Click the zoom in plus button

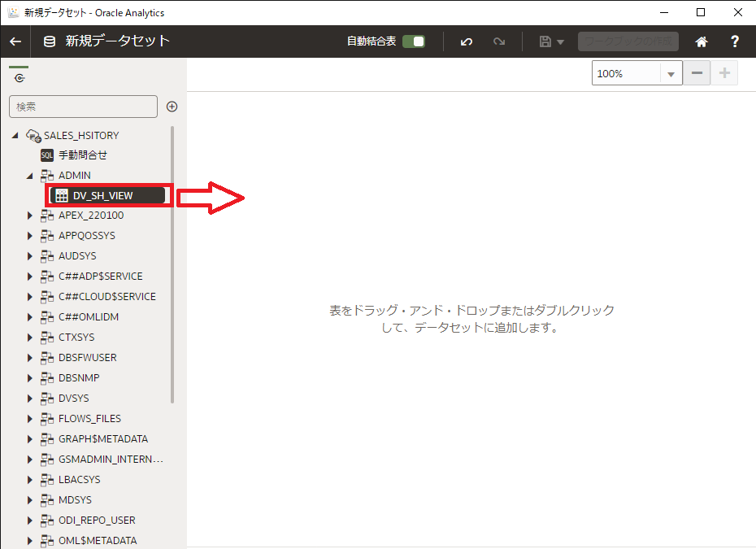pyautogui.click(x=723, y=73)
